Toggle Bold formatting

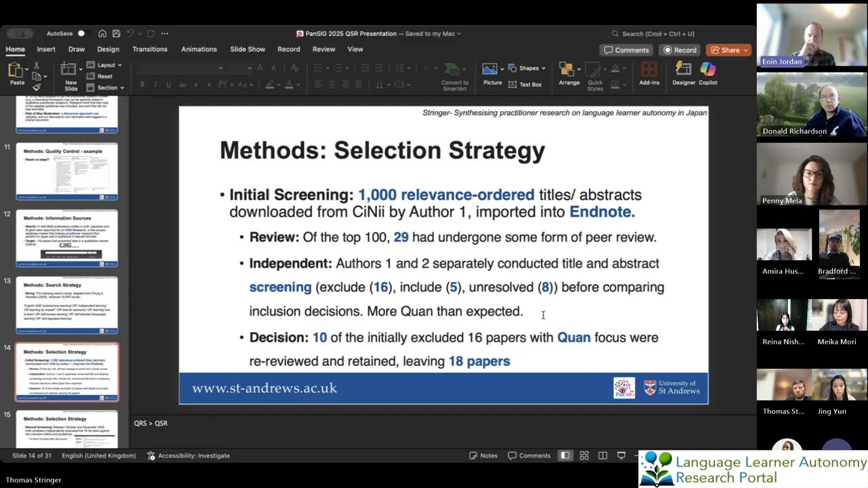pyautogui.click(x=142, y=85)
